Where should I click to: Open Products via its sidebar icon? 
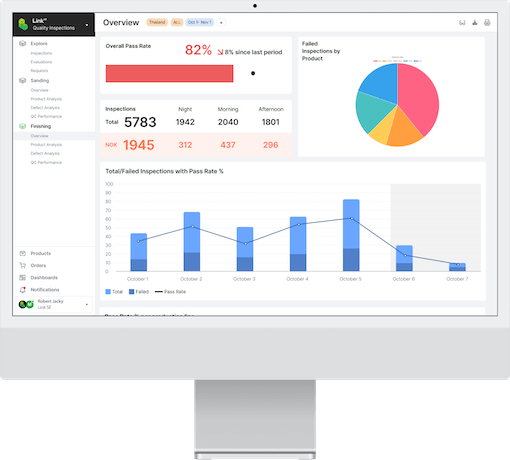(x=23, y=253)
